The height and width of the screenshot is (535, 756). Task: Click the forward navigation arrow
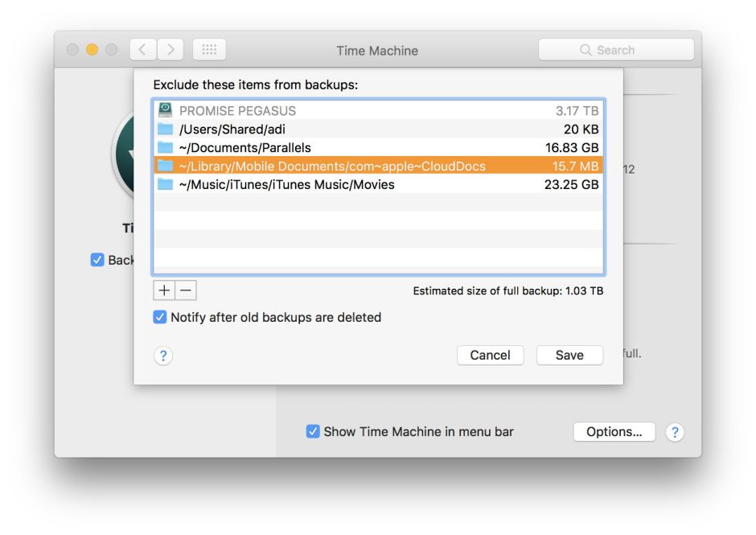point(171,48)
